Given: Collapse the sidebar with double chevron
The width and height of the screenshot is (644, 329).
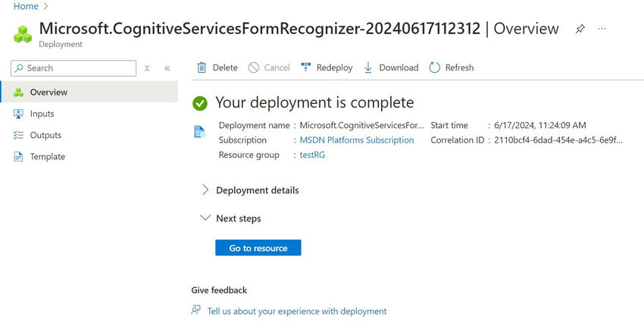Looking at the screenshot, I should (x=167, y=68).
